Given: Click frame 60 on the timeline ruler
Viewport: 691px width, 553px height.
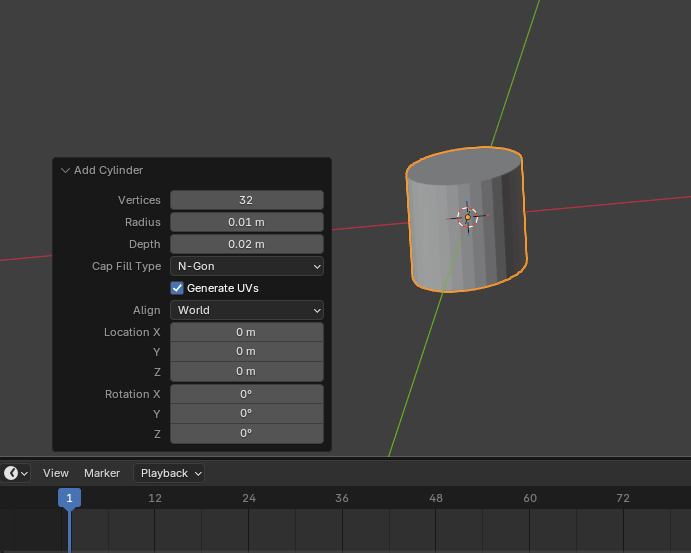Looking at the screenshot, I should point(530,498).
